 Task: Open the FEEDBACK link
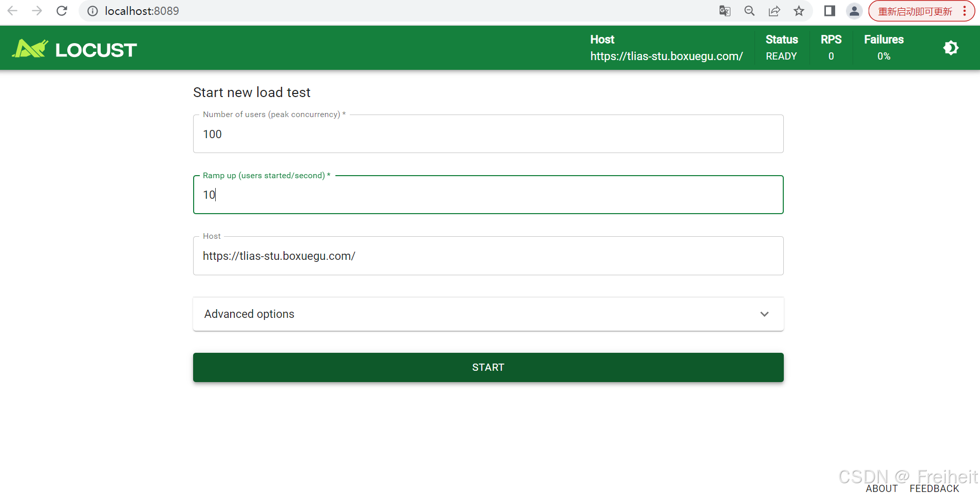(934, 488)
